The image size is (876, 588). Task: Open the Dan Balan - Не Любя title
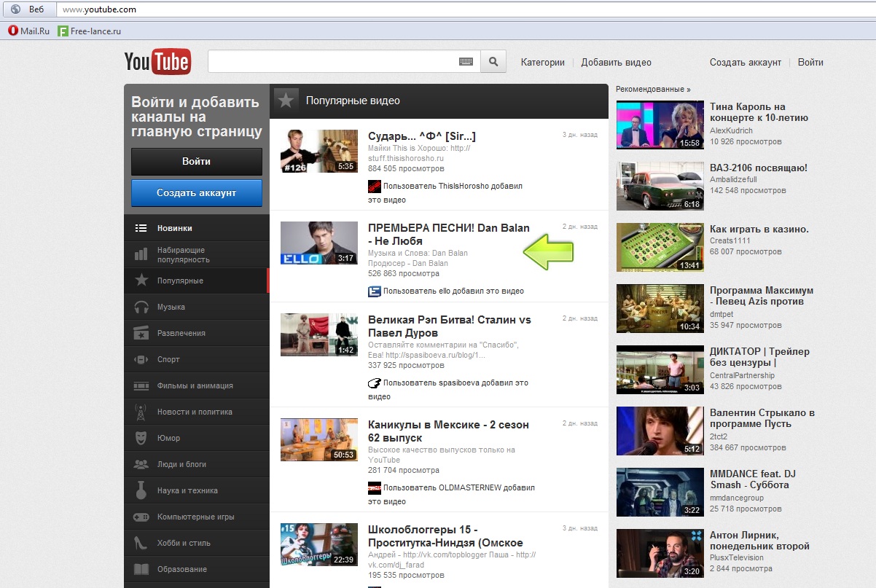[449, 235]
